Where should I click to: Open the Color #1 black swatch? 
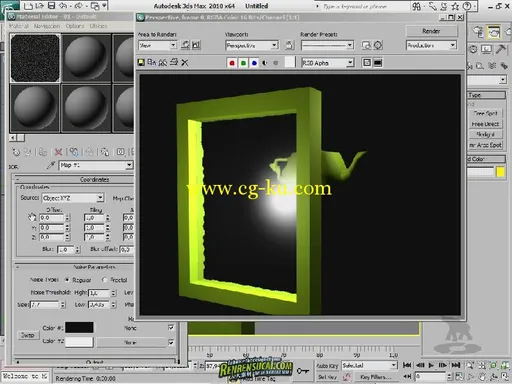79,327
